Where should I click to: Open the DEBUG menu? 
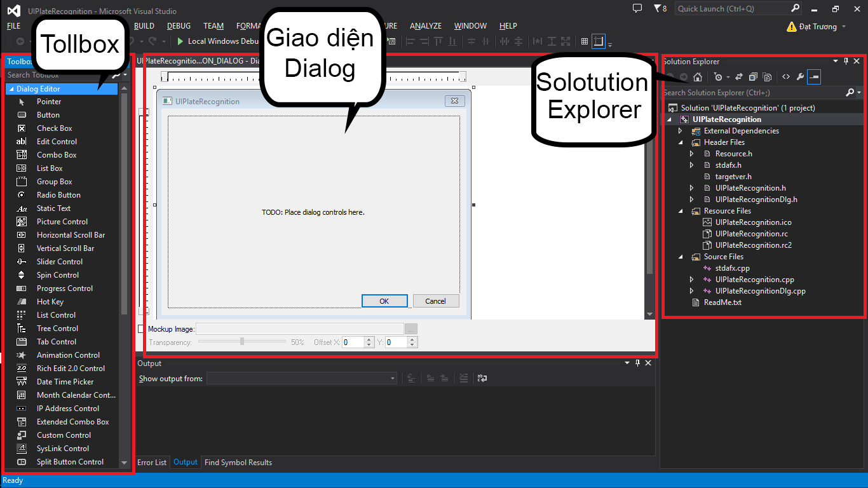179,26
